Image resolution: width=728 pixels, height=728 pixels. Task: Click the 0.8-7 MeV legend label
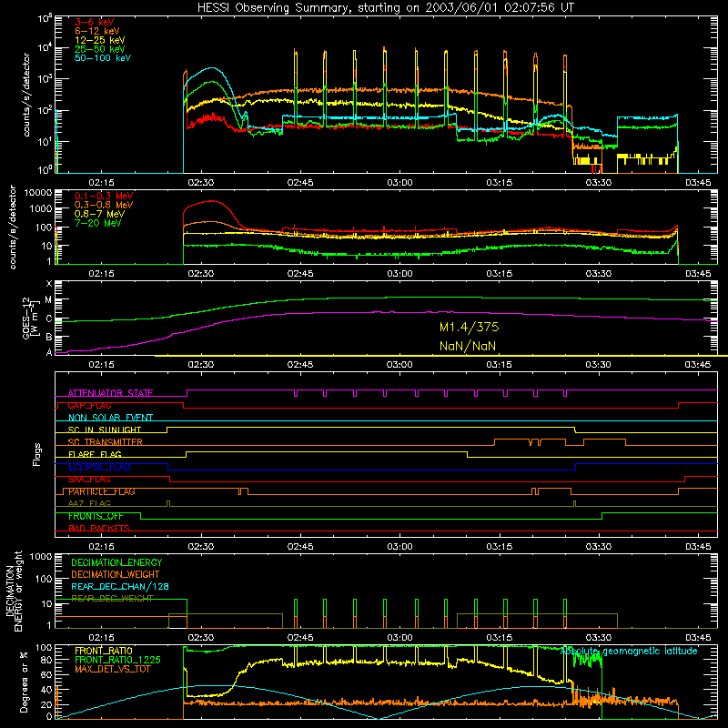click(99, 214)
